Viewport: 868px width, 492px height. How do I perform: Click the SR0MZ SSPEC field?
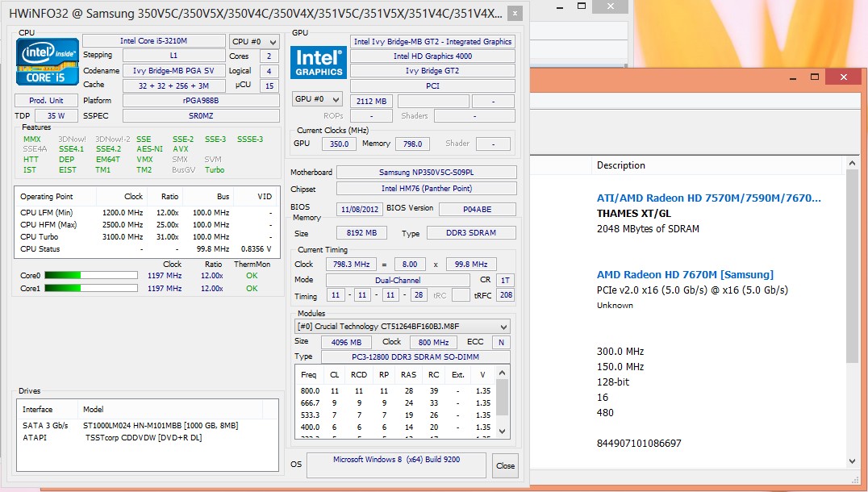pyautogui.click(x=201, y=115)
